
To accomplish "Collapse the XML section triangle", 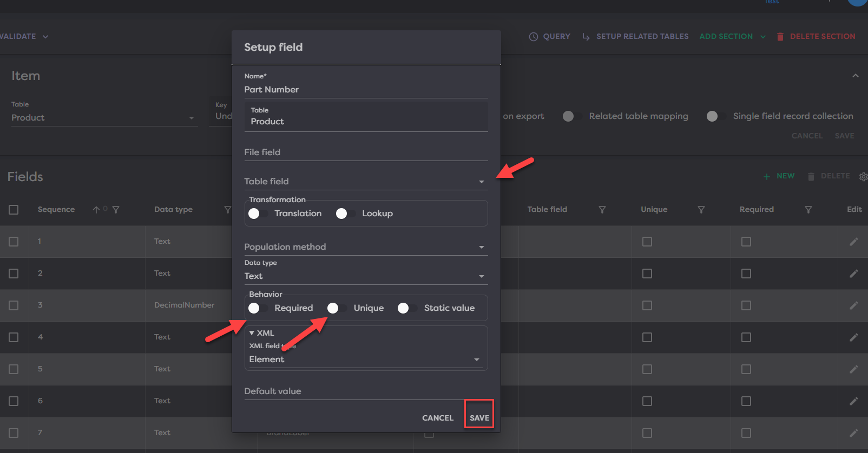I will point(252,333).
